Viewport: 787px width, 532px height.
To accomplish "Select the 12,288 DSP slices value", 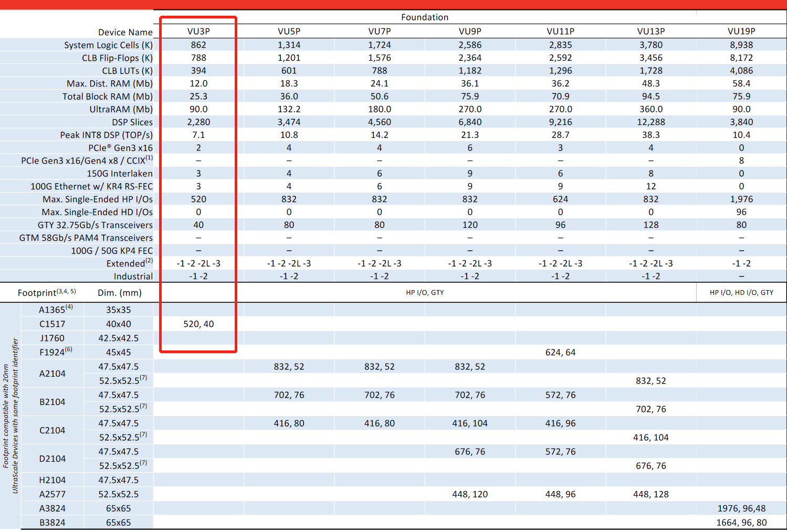I will 651,122.
